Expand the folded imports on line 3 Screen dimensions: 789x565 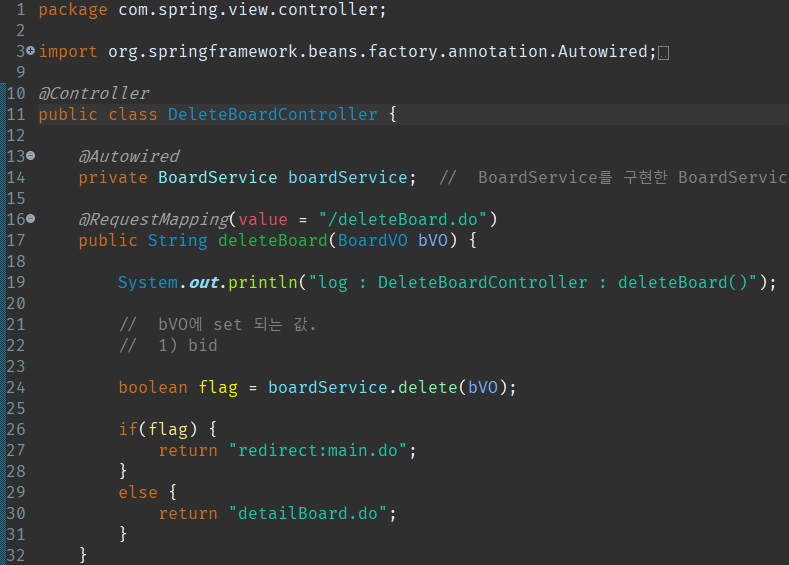(30, 50)
